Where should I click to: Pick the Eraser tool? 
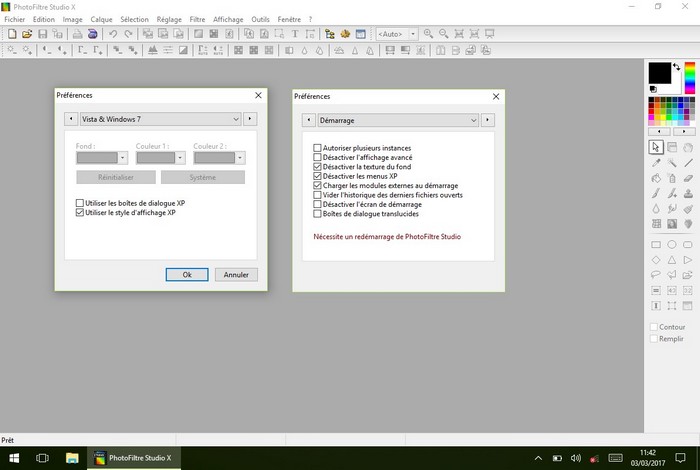click(688, 178)
